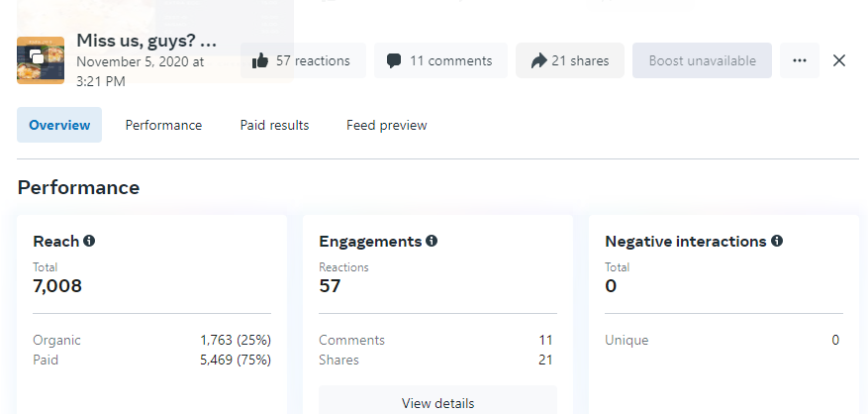Open the three-dots more options menu
The width and height of the screenshot is (868, 414).
pyautogui.click(x=800, y=60)
